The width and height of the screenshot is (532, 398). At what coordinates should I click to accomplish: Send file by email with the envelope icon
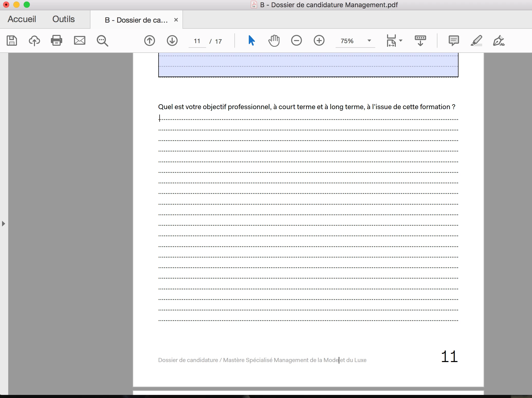point(79,41)
